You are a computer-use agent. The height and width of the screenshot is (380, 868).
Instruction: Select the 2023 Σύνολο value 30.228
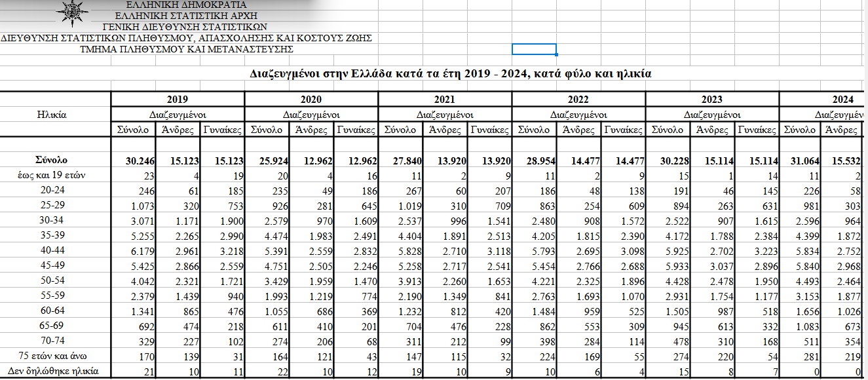click(x=668, y=160)
